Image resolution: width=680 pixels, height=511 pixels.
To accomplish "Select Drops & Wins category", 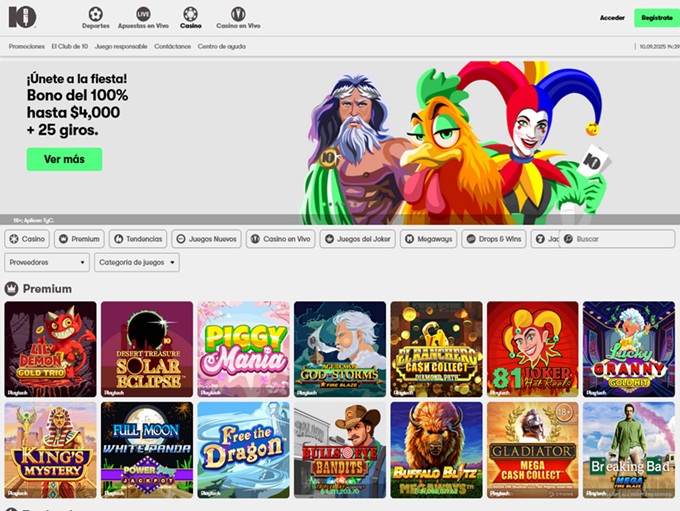I will (x=494, y=239).
